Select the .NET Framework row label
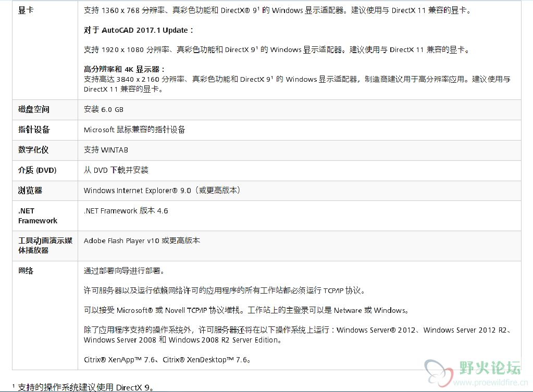Viewport: 533px width, 392px height. [x=38, y=216]
